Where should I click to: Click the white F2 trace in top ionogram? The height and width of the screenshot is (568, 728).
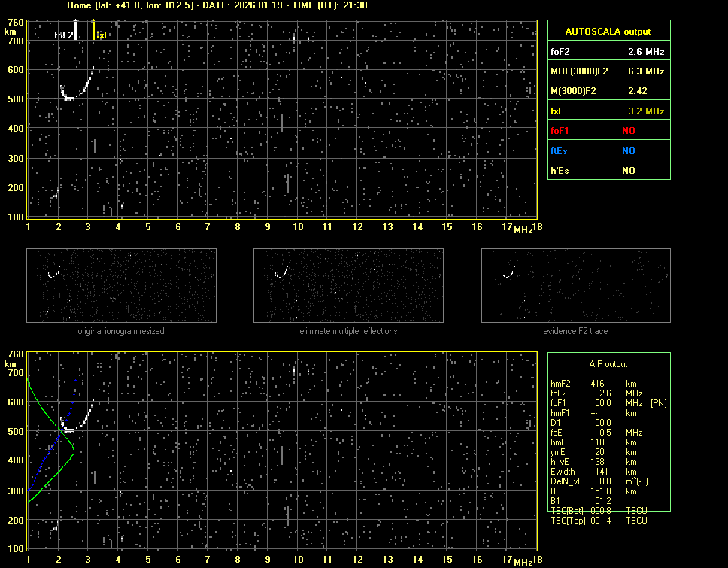coord(70,98)
